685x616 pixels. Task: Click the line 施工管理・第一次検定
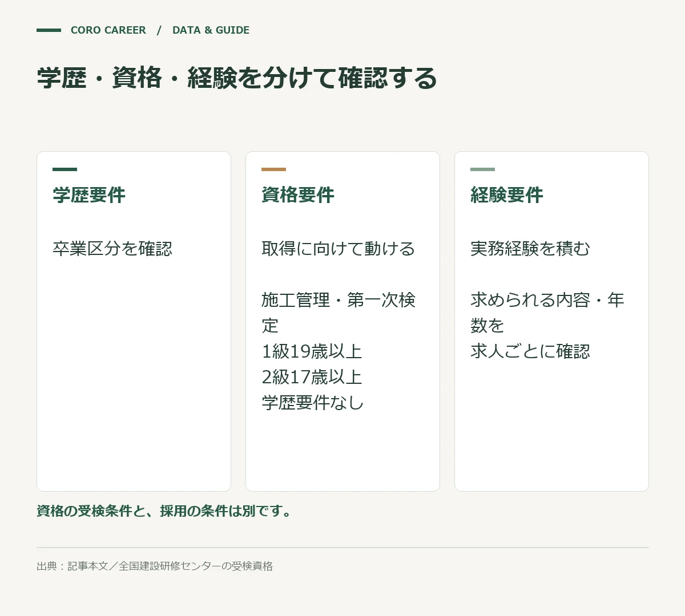(339, 313)
